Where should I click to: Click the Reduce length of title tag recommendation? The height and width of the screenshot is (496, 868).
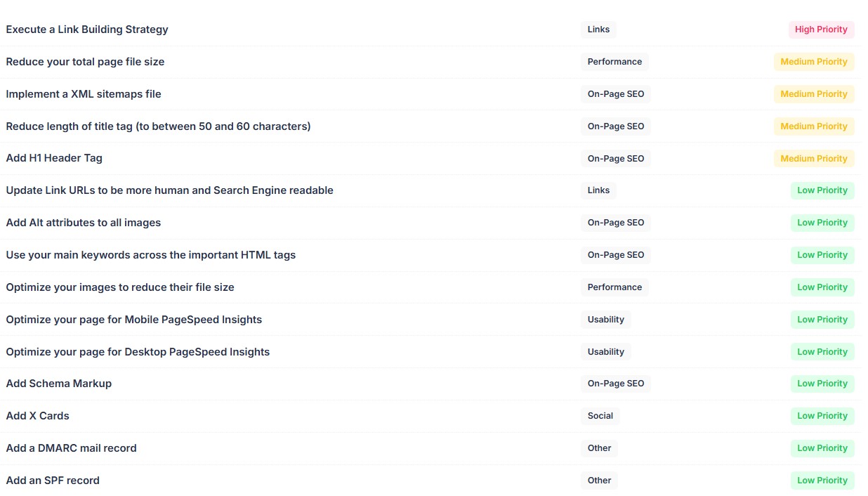pos(158,126)
